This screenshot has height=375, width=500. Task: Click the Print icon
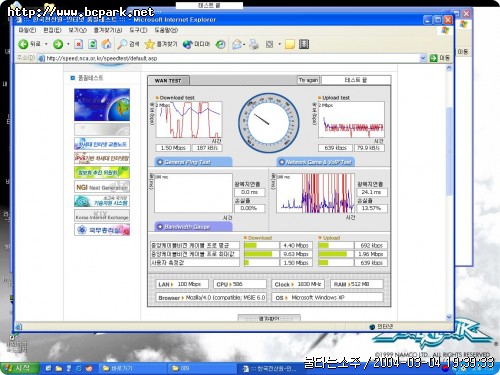tap(254, 44)
